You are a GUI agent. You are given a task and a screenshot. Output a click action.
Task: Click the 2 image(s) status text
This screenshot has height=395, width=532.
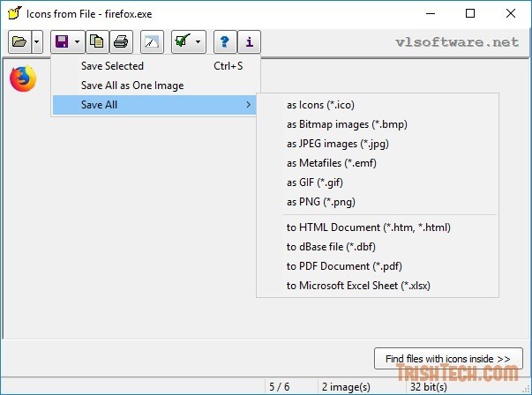(x=346, y=387)
